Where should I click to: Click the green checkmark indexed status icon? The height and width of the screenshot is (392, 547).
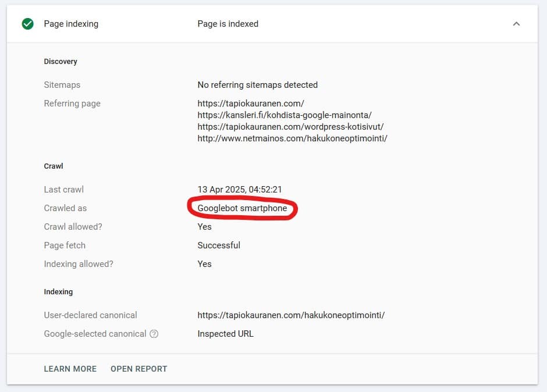point(27,24)
